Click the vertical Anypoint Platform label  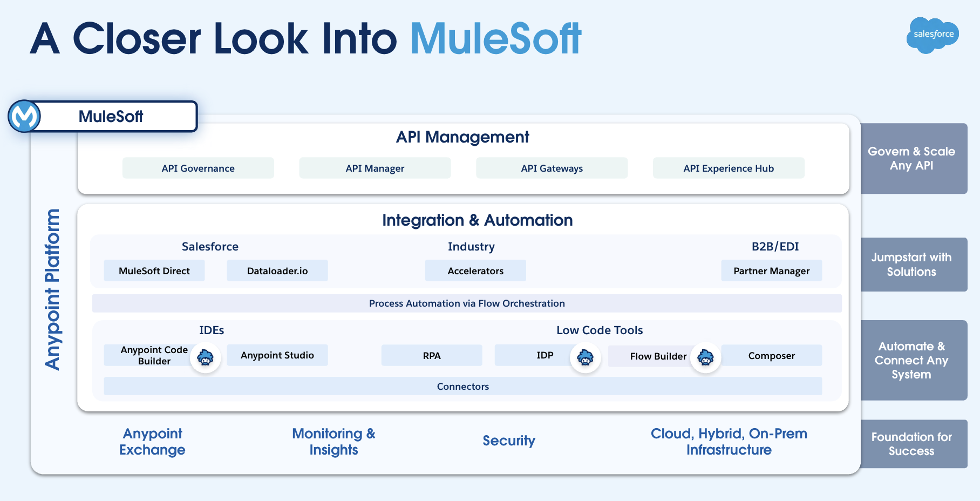click(52, 289)
